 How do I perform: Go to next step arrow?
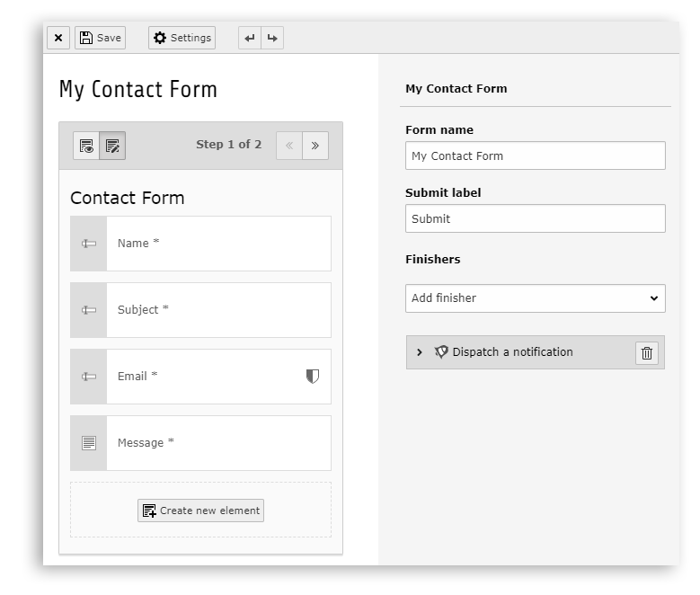(315, 146)
